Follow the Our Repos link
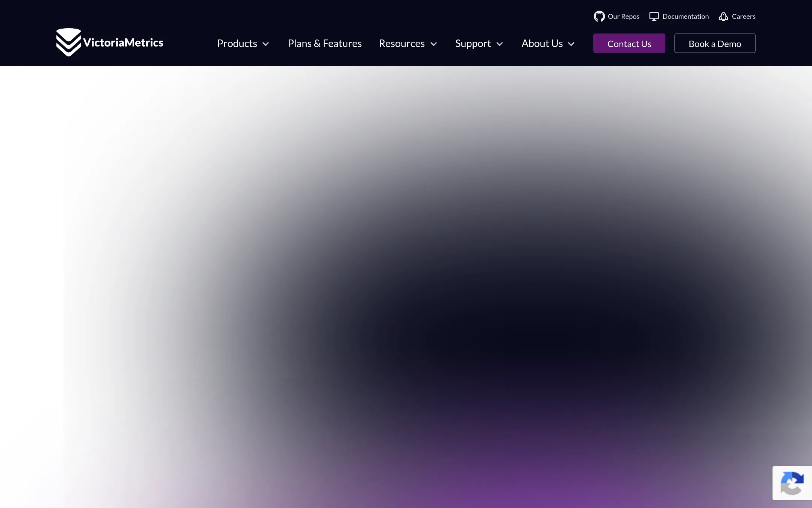Viewport: 812px width, 508px height. [x=623, y=17]
